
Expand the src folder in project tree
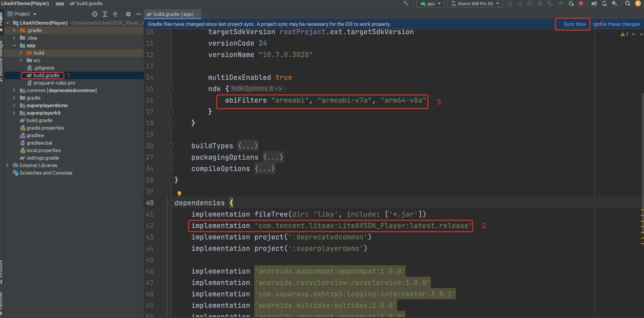tap(21, 60)
